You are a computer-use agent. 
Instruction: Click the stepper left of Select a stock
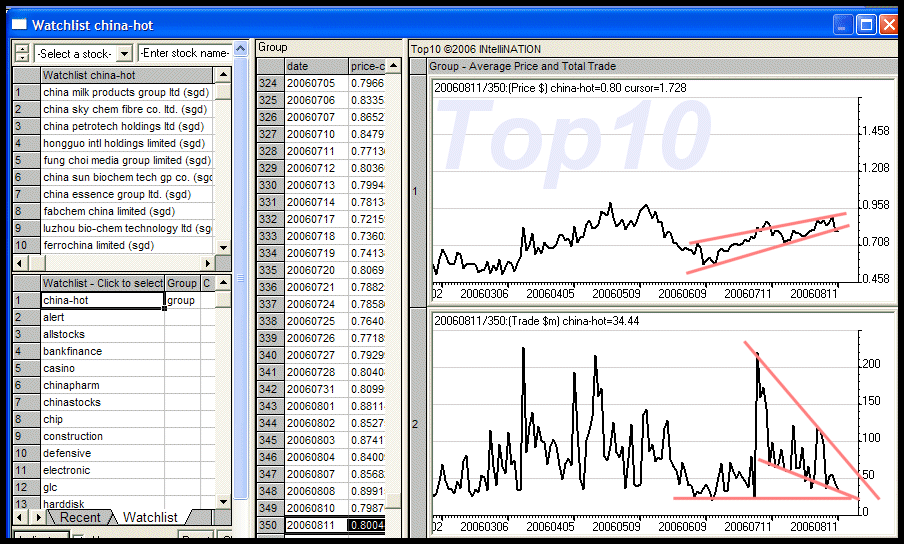pos(22,54)
